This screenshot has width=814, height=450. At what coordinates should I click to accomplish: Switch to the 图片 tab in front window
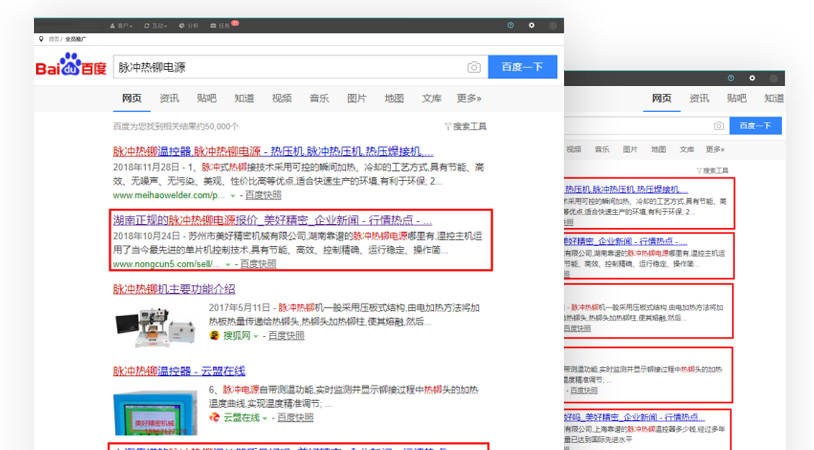pos(357,99)
